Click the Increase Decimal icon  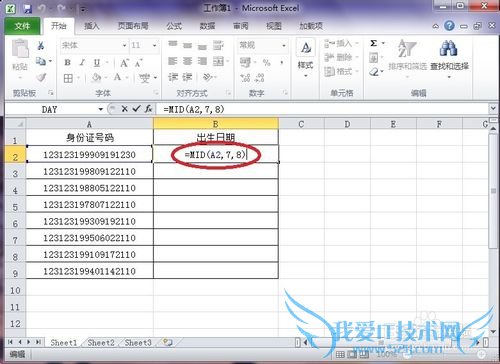click(245, 78)
